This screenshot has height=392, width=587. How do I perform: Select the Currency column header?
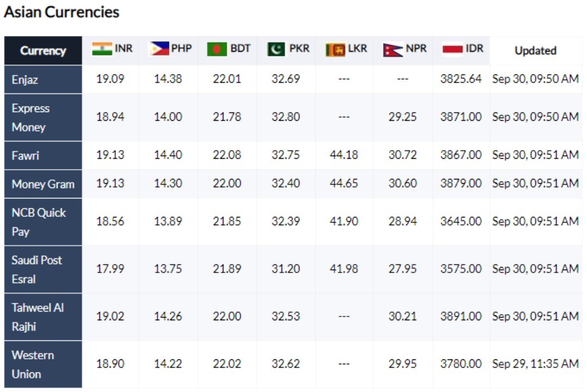tap(43, 51)
